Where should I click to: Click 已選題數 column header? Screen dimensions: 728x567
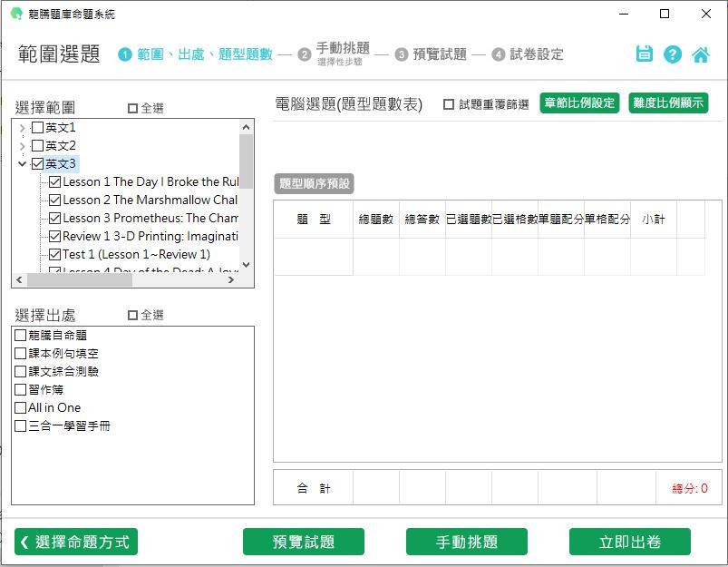pyautogui.click(x=469, y=220)
